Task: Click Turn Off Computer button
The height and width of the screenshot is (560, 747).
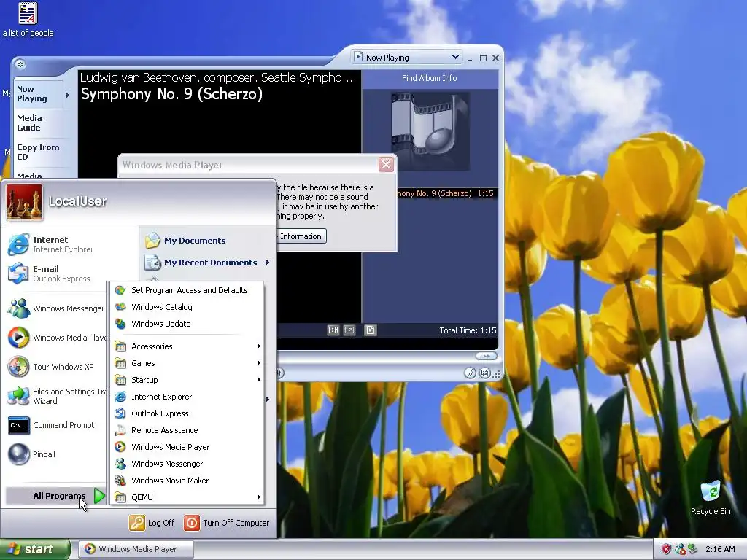Action: pyautogui.click(x=226, y=523)
